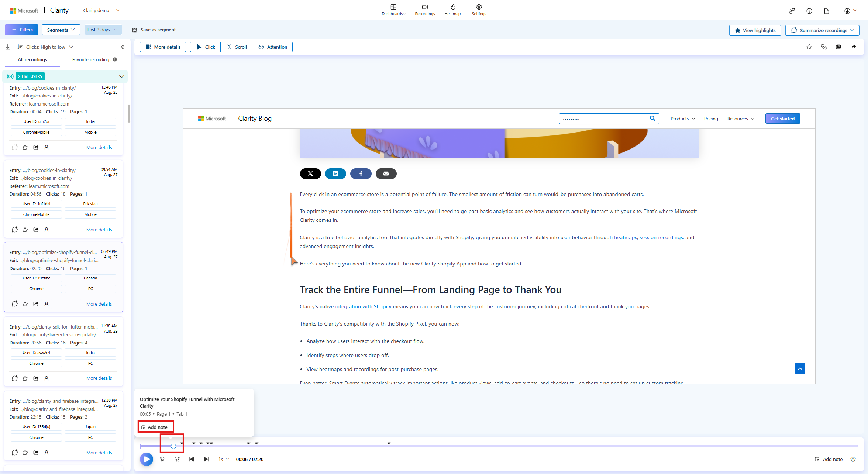Switch to the Recordings tab
This screenshot has height=474, width=868.
[x=425, y=10]
